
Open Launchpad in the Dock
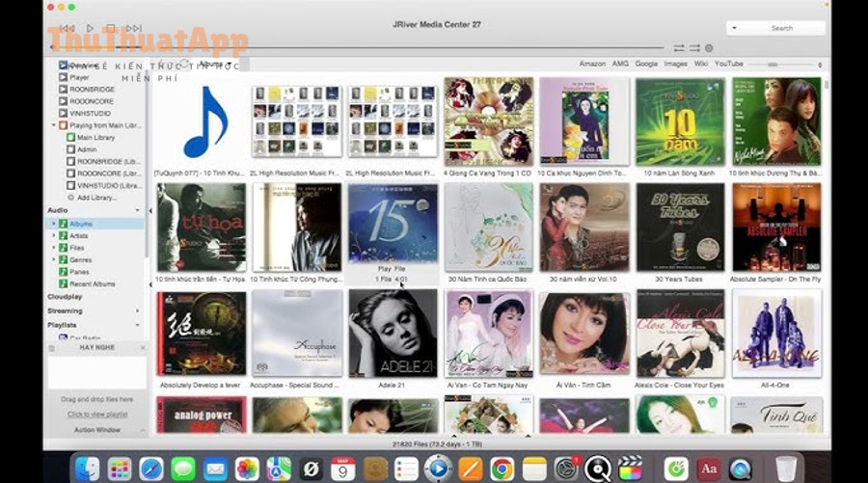(x=119, y=470)
